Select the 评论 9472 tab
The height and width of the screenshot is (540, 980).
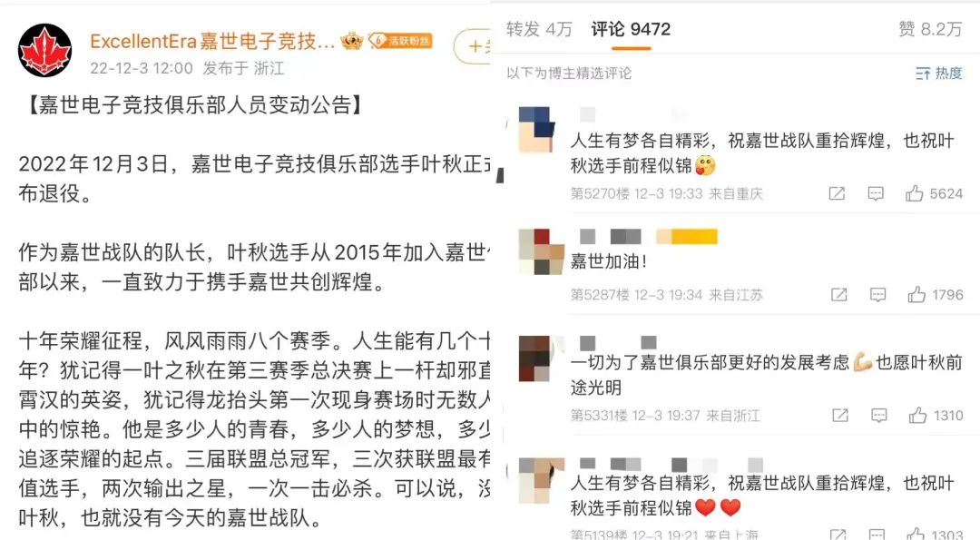point(631,29)
